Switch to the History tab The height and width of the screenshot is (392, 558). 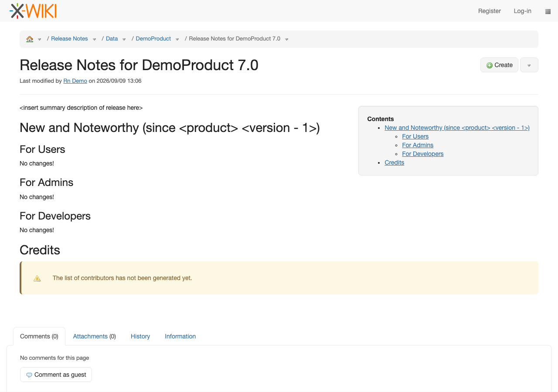140,336
